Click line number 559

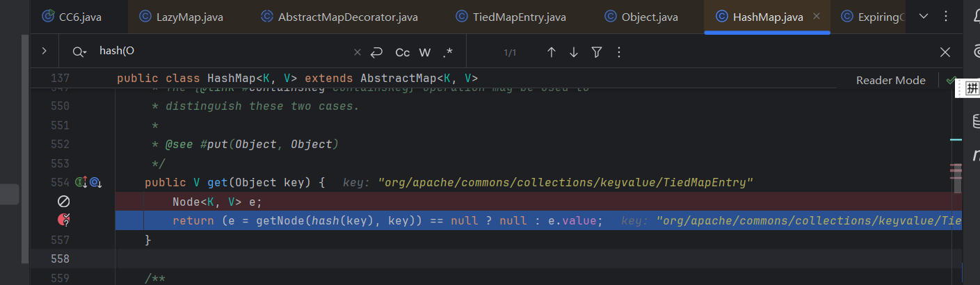click(x=61, y=278)
